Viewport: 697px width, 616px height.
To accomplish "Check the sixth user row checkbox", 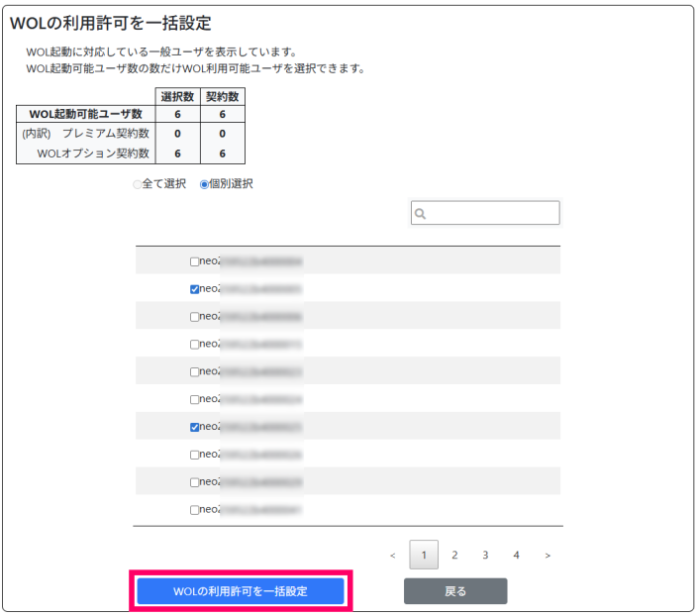I will [x=194, y=400].
